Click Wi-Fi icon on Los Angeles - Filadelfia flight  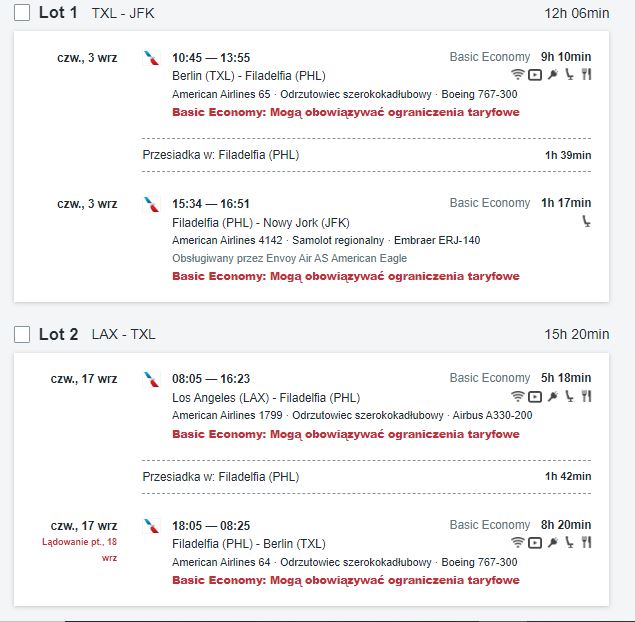[x=517, y=396]
